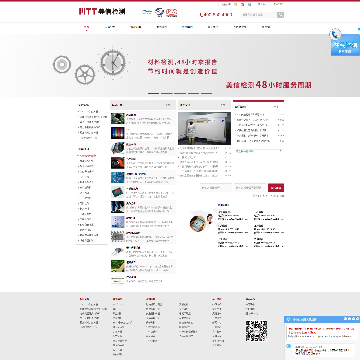Viewport: 360px width, 360px height.
Task: Open the colorful light spectrum thumbnail article
Action: [x=118, y=133]
